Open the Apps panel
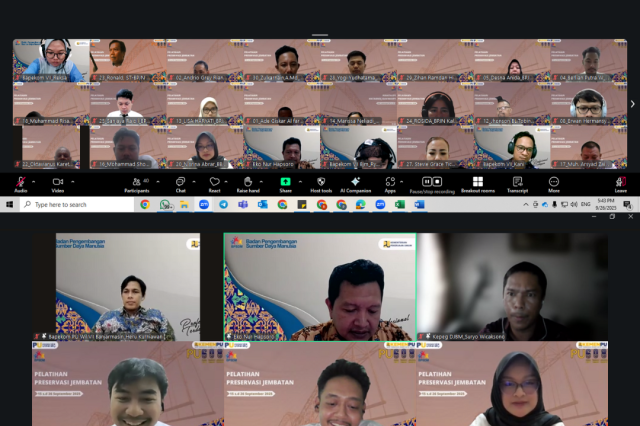The height and width of the screenshot is (426, 640). (391, 182)
